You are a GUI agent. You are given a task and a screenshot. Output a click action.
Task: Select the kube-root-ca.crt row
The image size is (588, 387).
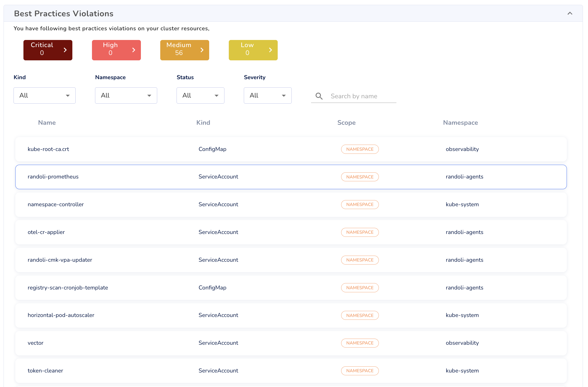(x=48, y=149)
